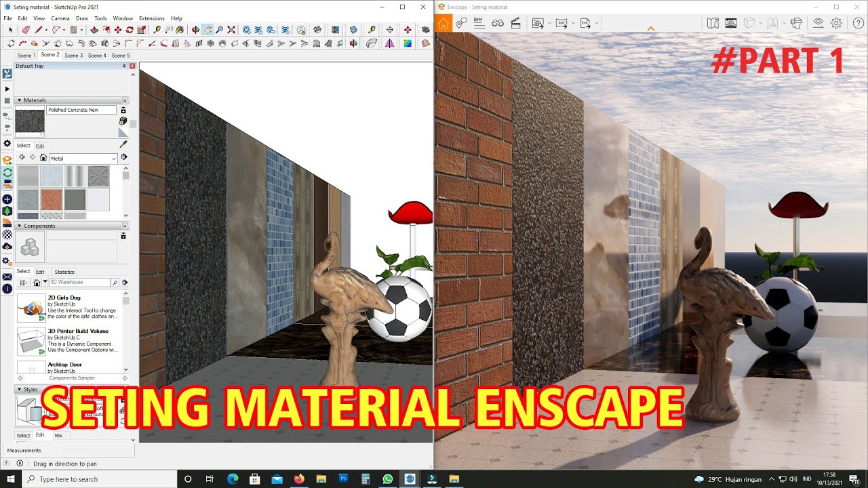The height and width of the screenshot is (488, 868).
Task: Click the Create Material cube icon
Action: (123, 121)
